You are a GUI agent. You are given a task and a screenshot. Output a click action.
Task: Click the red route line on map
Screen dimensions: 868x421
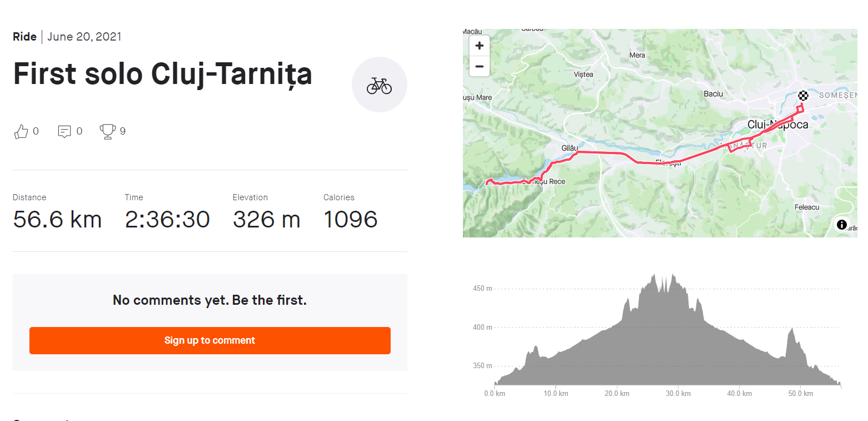click(x=606, y=152)
